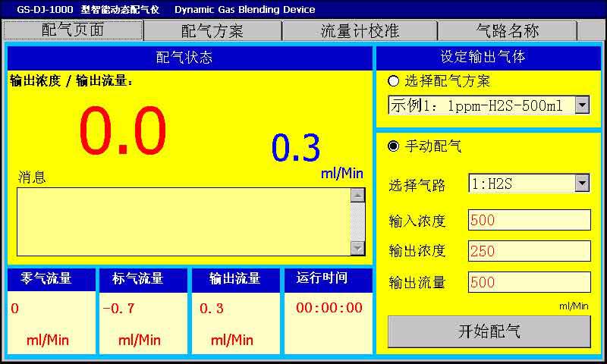Click the 运行时间 timer display 00:00:00
Image resolution: width=607 pixels, height=364 pixels.
[x=329, y=308]
